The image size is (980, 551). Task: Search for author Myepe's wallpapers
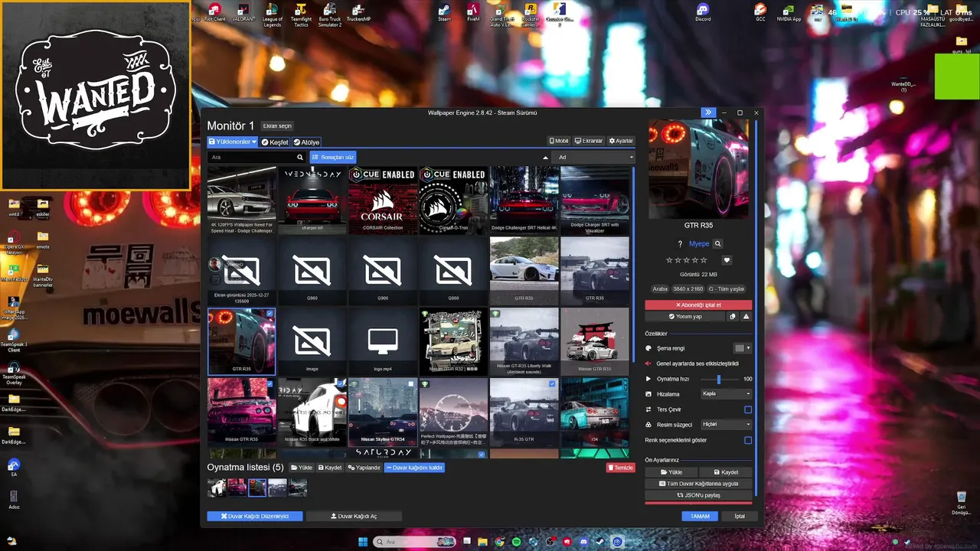(x=718, y=243)
